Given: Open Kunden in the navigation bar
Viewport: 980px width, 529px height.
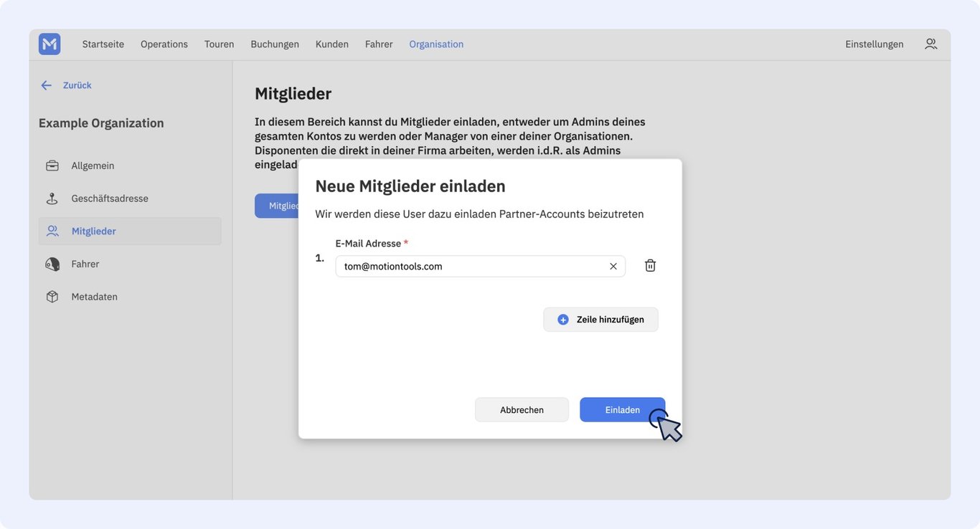Looking at the screenshot, I should point(332,44).
